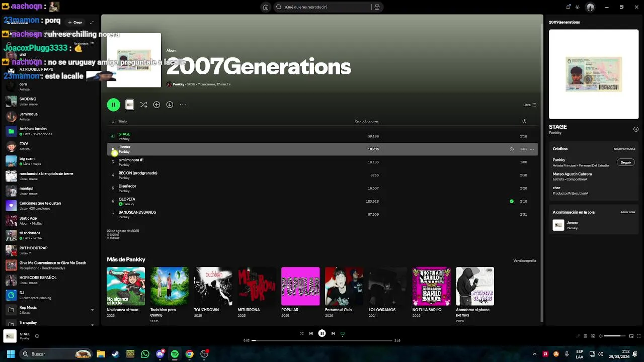The width and height of the screenshot is (644, 362).
Task: Add STAGE to library in right panel
Action: click(636, 129)
